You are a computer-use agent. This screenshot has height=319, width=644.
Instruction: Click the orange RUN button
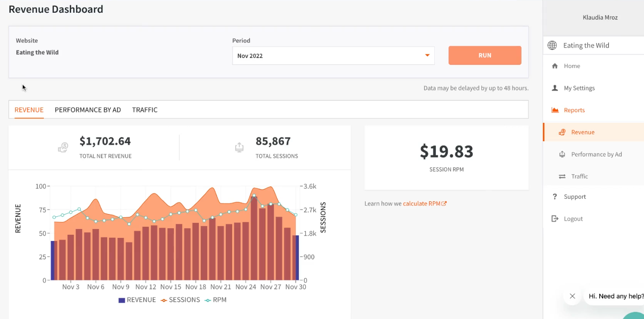485,55
